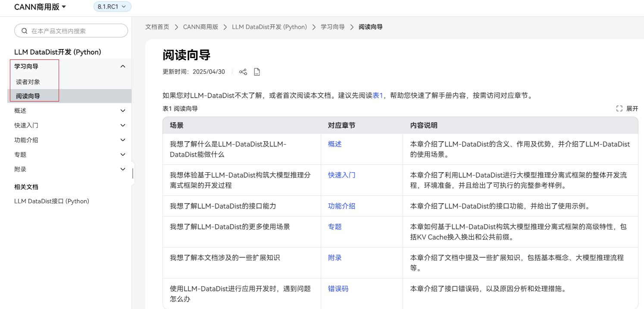Click the share icon below the title
644x309 pixels.
[x=243, y=72]
